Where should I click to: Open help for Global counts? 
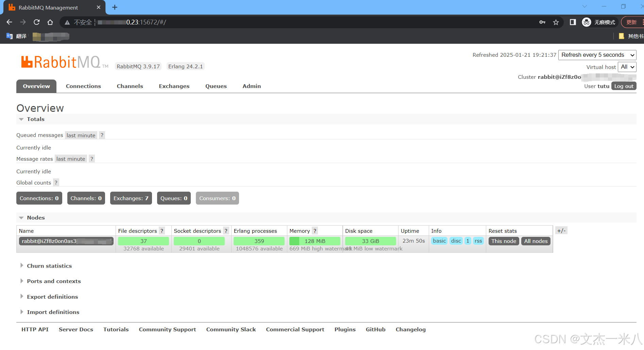56,182
